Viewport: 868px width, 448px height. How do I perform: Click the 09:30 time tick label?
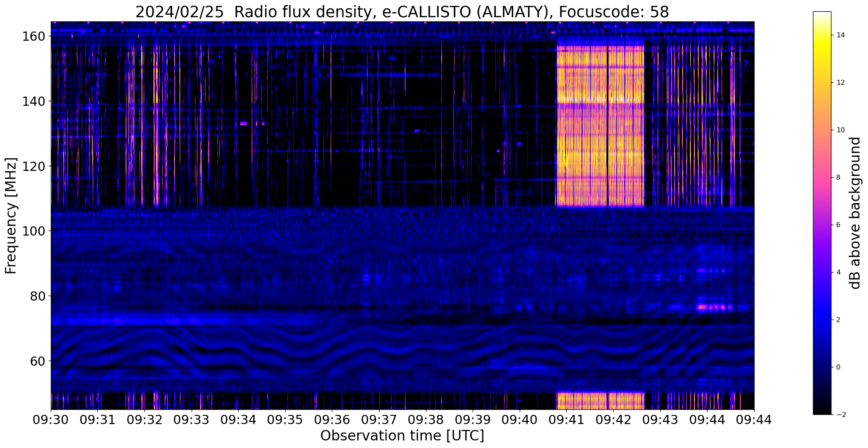pos(51,419)
